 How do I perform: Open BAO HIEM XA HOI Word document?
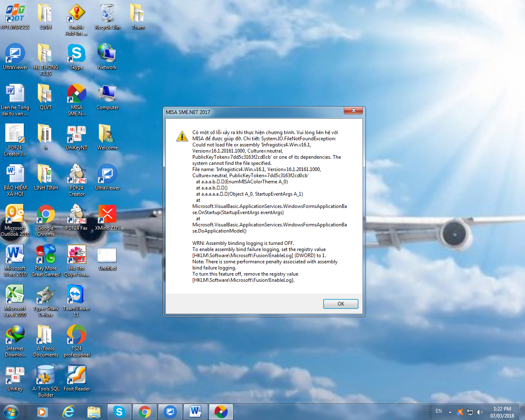15,180
